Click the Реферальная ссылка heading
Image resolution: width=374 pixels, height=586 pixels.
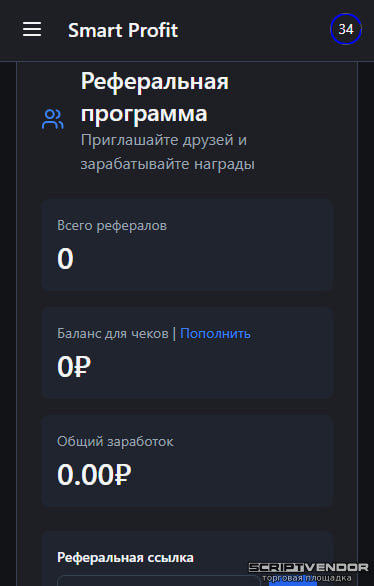click(x=125, y=558)
